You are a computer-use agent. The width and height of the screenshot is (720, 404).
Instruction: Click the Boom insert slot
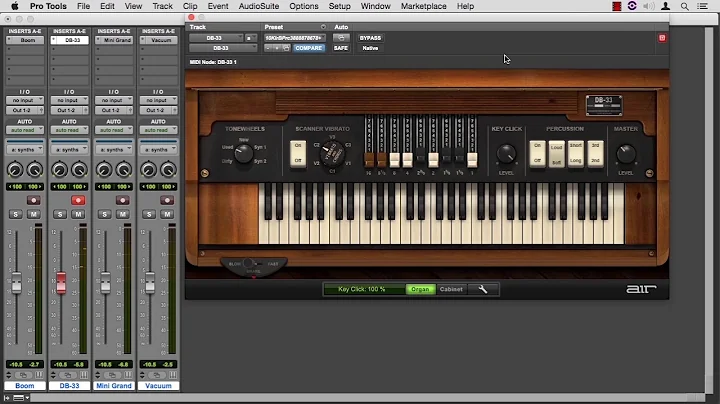pyautogui.click(x=25, y=40)
